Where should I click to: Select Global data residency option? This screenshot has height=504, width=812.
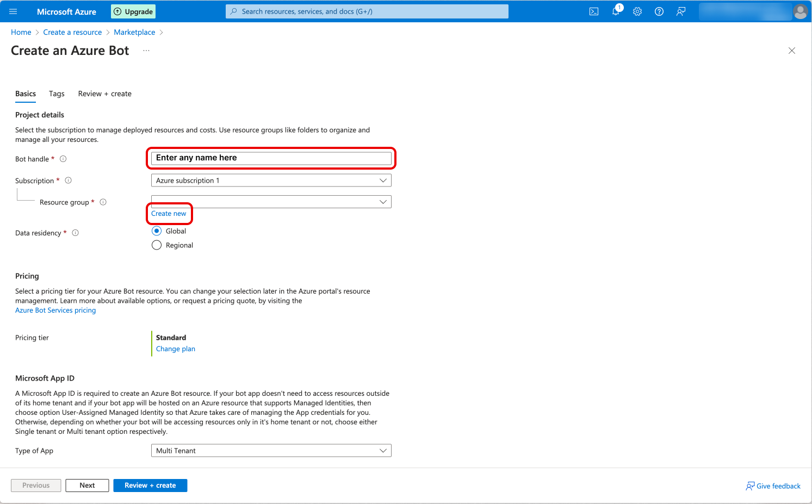click(x=157, y=231)
